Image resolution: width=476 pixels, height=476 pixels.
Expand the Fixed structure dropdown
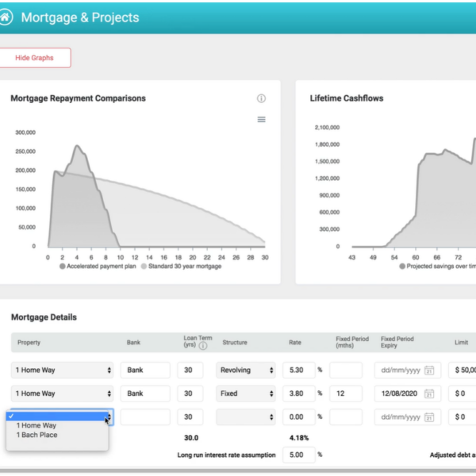[246, 393]
